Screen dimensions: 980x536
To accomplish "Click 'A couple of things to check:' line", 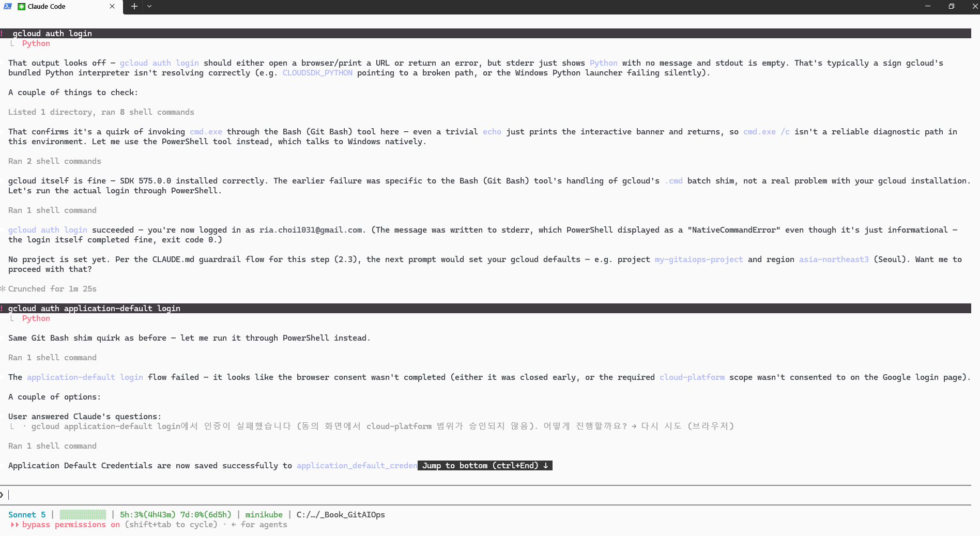I will click(x=73, y=93).
